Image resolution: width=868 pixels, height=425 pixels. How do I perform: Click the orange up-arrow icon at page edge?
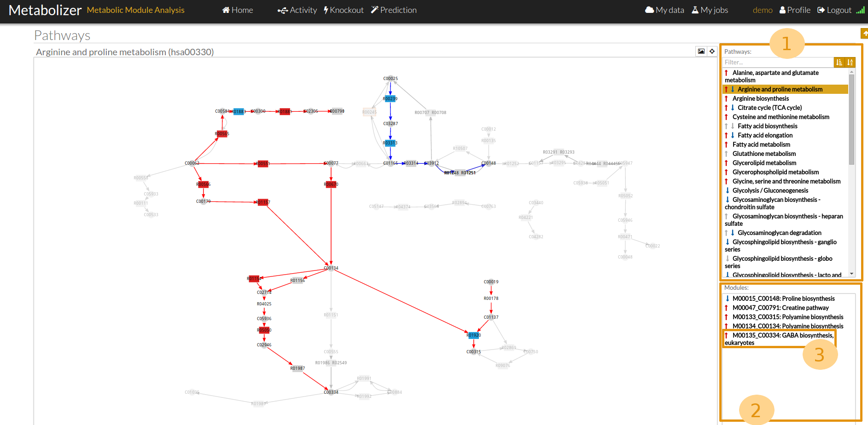(864, 33)
